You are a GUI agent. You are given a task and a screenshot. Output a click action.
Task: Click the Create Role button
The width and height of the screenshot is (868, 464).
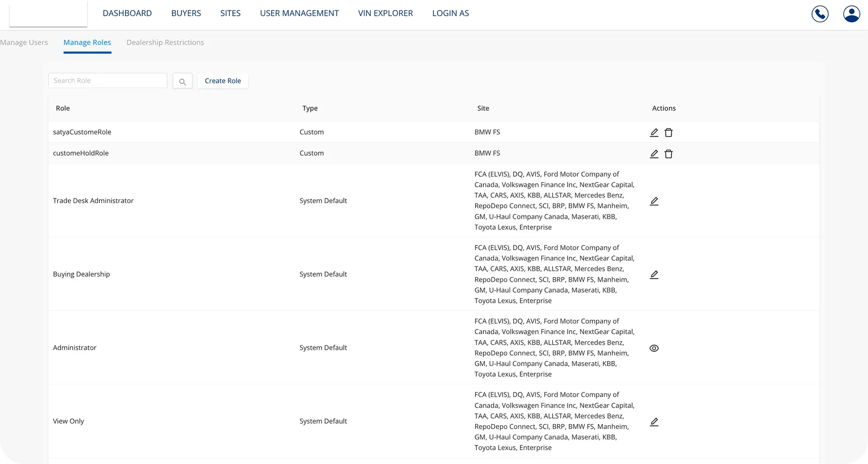pos(223,81)
